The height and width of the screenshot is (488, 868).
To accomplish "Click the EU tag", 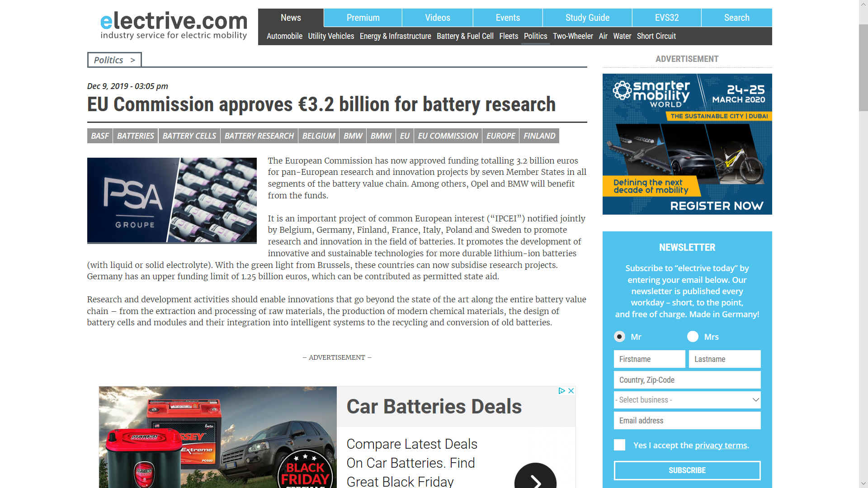I will [x=405, y=136].
